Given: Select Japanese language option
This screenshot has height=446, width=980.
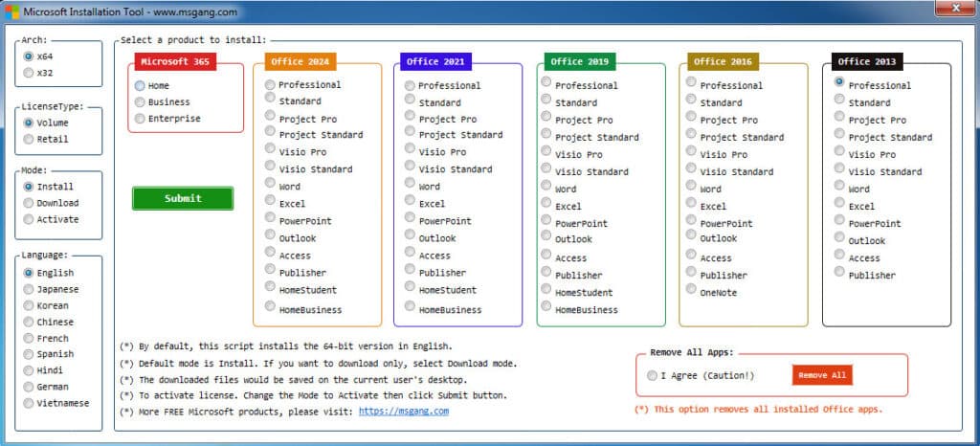Looking at the screenshot, I should point(29,289).
